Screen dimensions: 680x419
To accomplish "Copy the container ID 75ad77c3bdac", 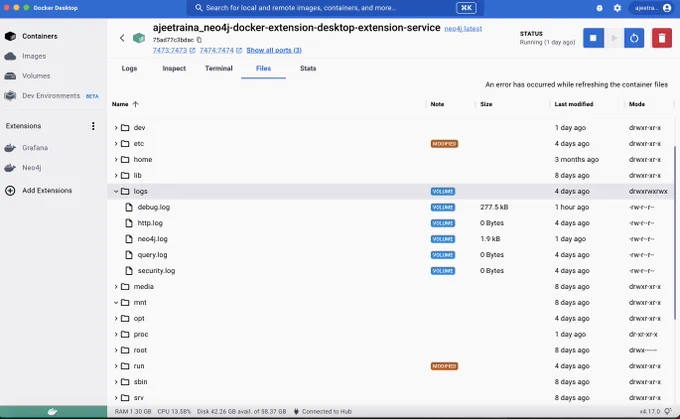I will 199,40.
